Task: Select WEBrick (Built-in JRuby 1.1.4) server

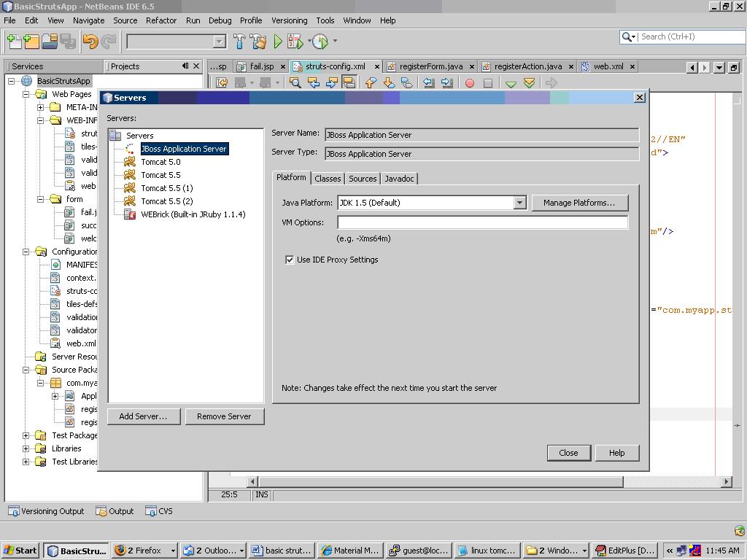Action: pyautogui.click(x=193, y=214)
